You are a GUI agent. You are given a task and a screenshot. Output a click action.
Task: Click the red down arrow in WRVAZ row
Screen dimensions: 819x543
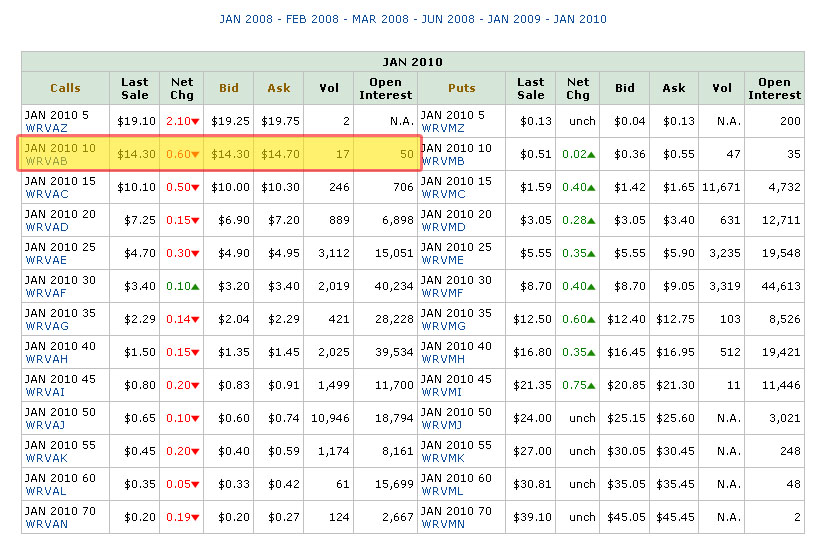point(196,122)
